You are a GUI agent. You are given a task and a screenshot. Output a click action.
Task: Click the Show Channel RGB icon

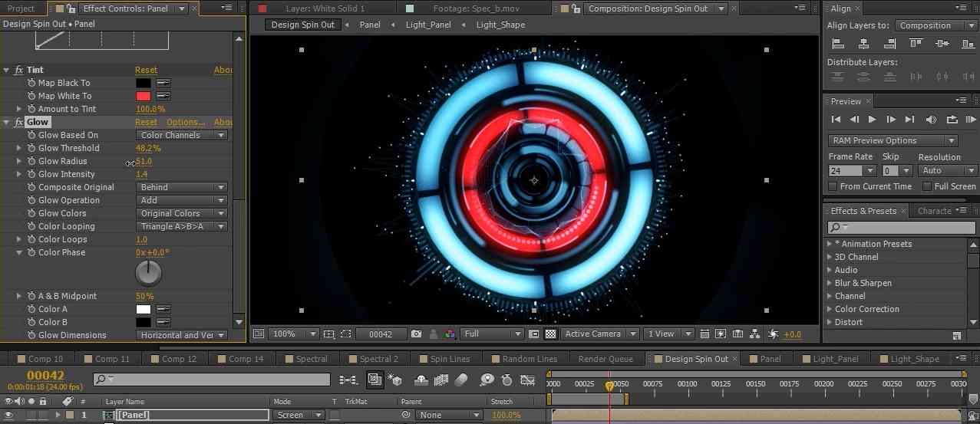tap(447, 334)
